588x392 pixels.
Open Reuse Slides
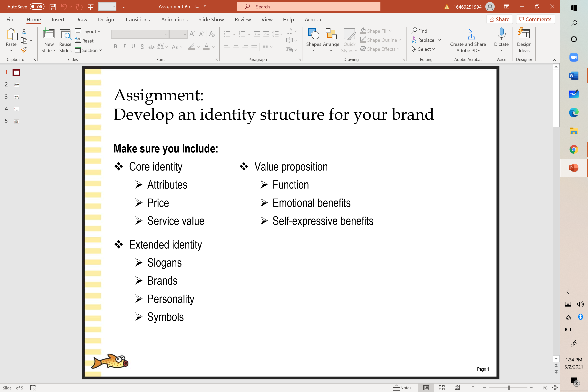(x=65, y=40)
